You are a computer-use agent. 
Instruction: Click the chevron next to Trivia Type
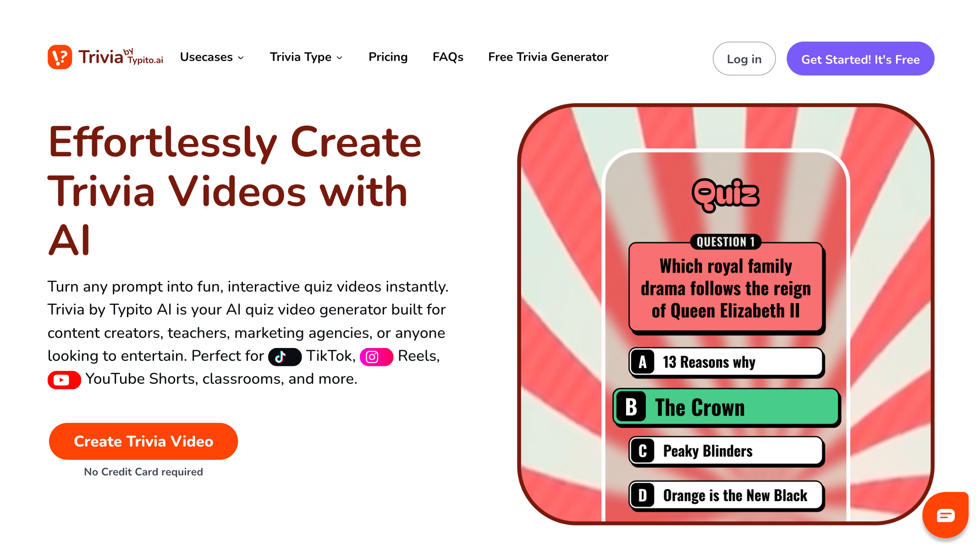[x=340, y=58]
